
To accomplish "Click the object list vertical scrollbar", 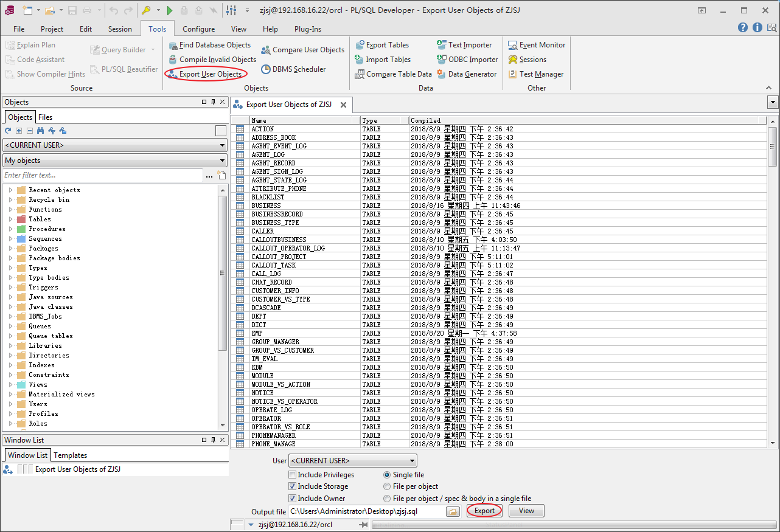I will pyautogui.click(x=773, y=146).
